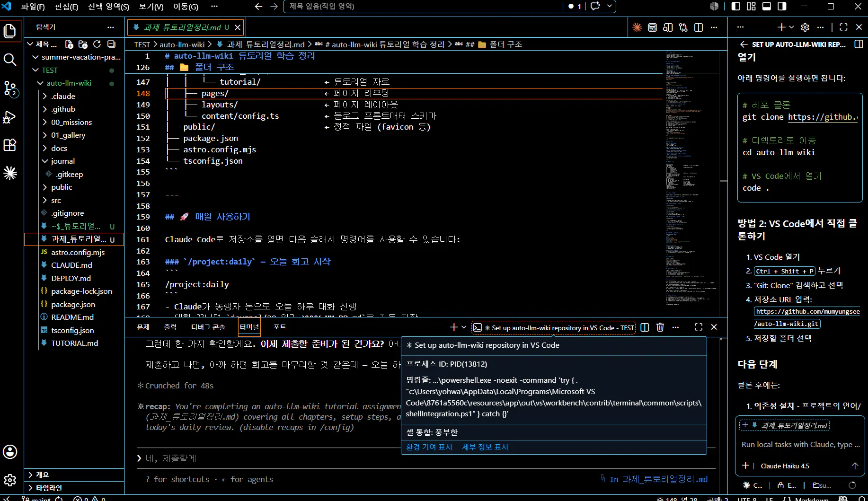Switch to the 디버그 콘솔 panel tab
Viewport: 868px width, 501px height.
click(x=208, y=327)
